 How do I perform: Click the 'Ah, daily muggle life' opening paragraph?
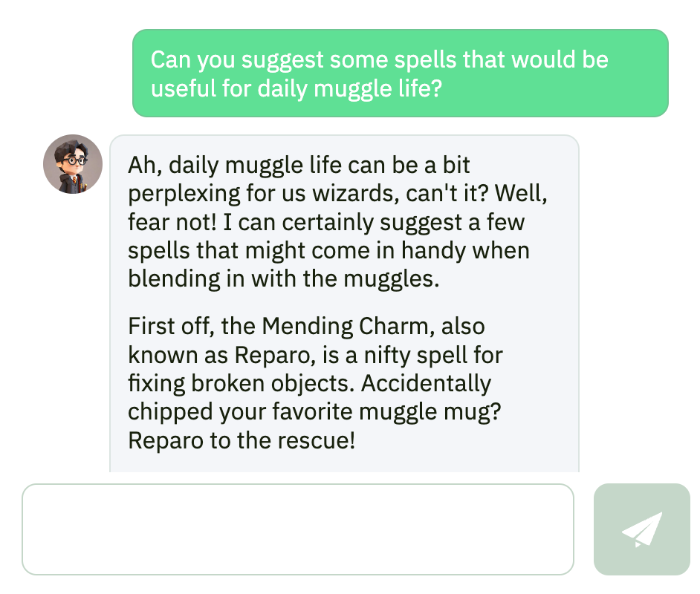337,221
